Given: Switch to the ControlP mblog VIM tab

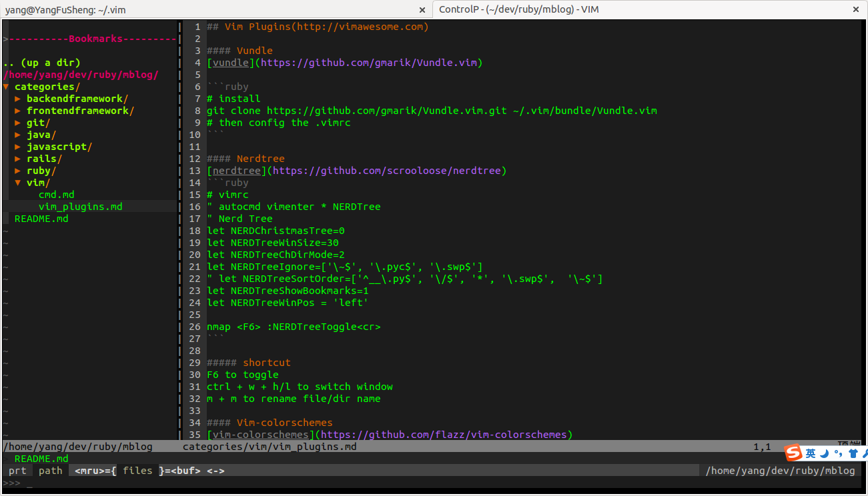Looking at the screenshot, I should (x=650, y=9).
